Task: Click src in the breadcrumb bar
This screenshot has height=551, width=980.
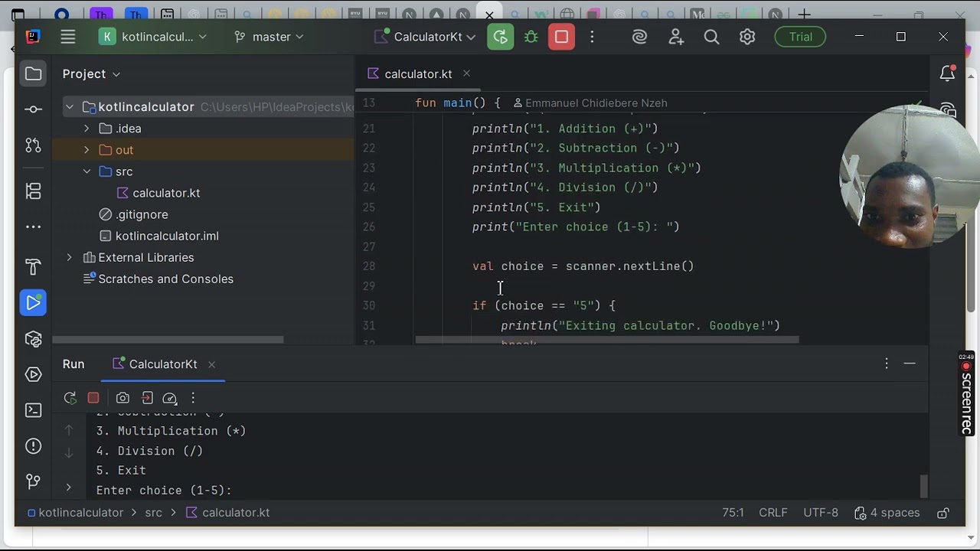Action: [x=153, y=513]
